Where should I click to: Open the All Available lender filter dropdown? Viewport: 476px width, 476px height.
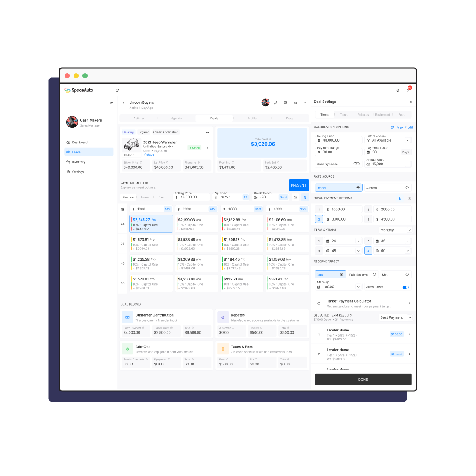click(388, 140)
